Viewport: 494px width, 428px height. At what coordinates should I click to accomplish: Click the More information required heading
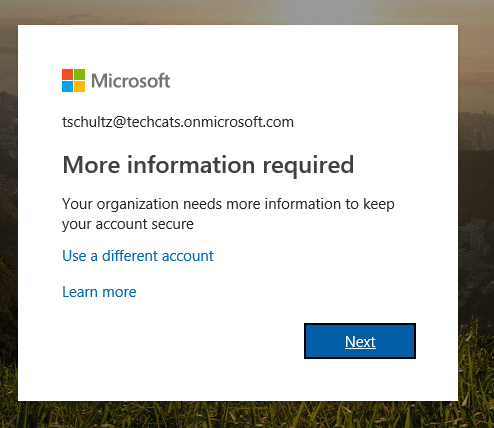pyautogui.click(x=208, y=165)
